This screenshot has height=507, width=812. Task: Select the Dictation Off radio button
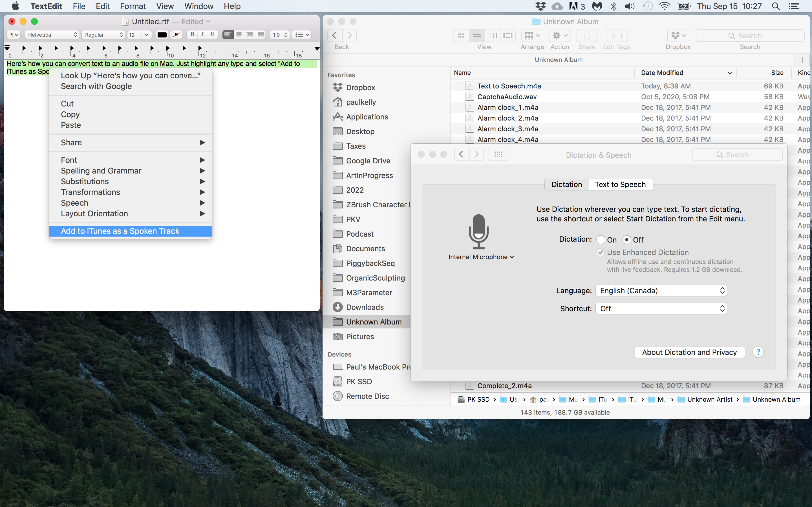(x=627, y=239)
